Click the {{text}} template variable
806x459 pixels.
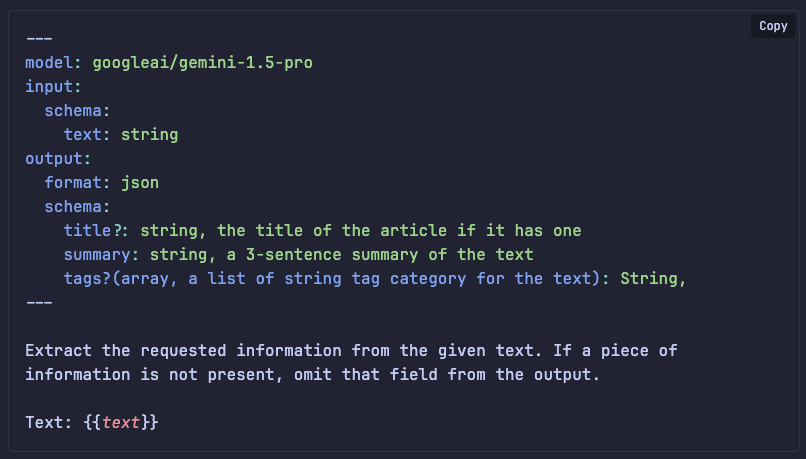click(x=121, y=422)
